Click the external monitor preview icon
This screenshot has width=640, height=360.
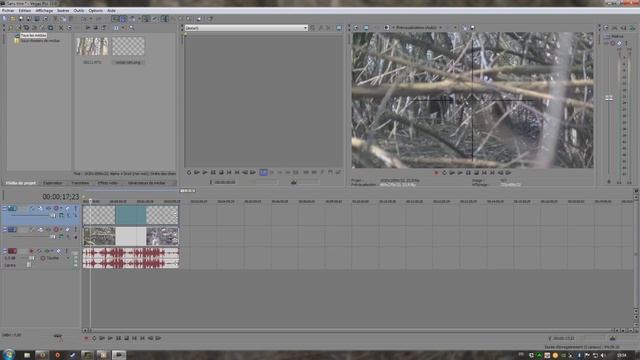[x=366, y=28]
